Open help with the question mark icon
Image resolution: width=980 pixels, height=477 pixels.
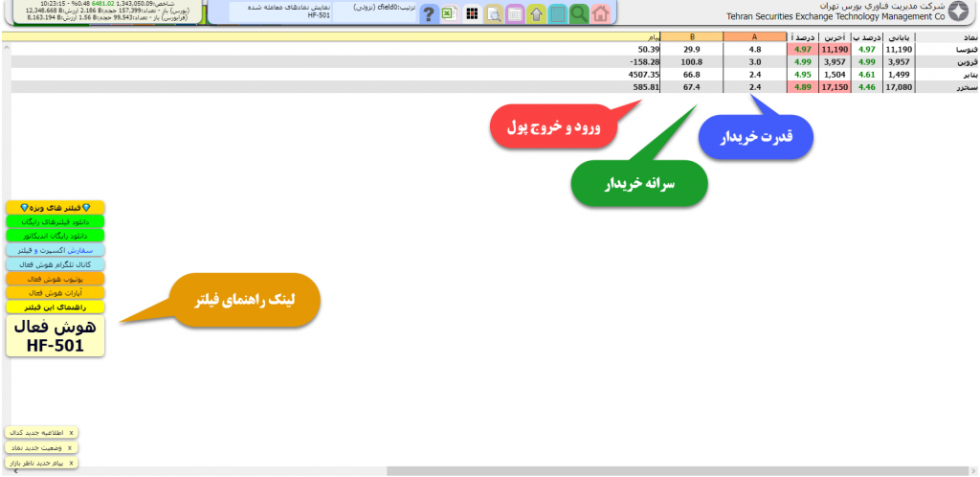[429, 13]
